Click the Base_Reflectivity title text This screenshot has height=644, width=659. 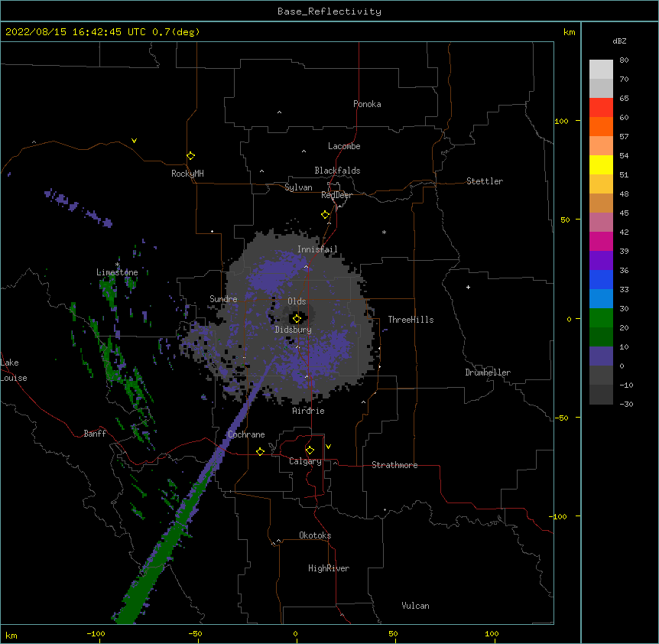coord(329,11)
